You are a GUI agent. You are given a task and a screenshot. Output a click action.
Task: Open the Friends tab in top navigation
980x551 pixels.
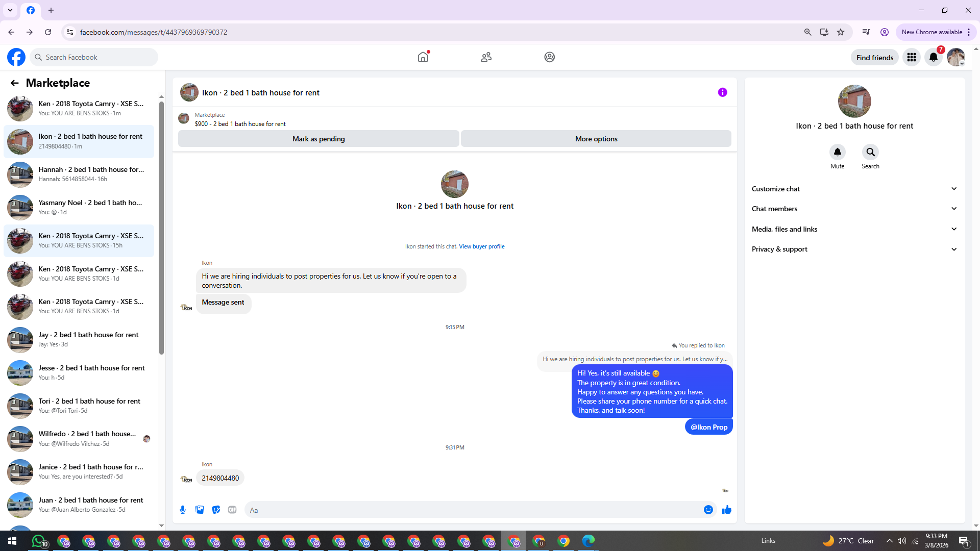(x=486, y=57)
